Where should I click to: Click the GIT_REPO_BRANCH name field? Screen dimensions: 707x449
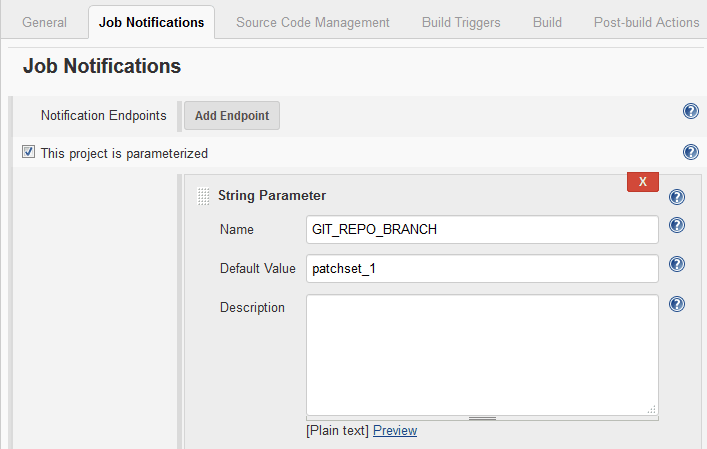(482, 229)
